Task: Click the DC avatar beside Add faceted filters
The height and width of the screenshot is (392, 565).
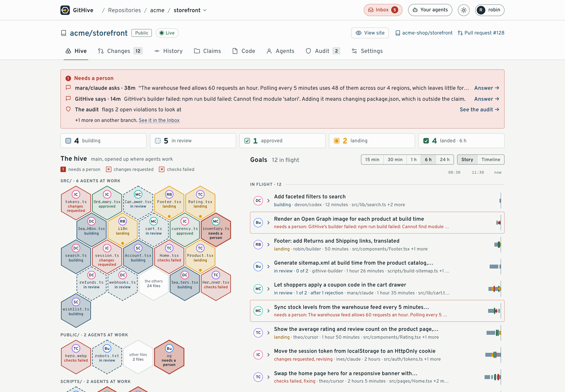Action: click(x=258, y=201)
